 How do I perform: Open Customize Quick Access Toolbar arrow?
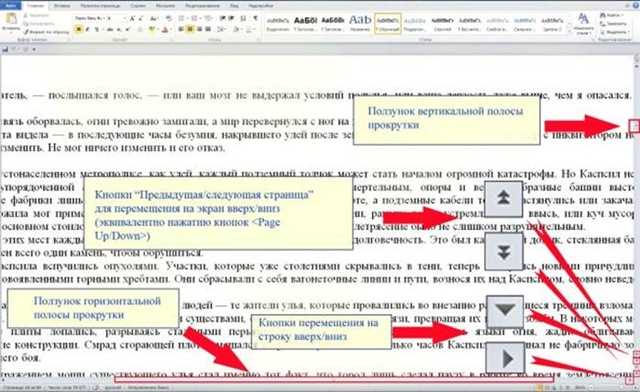34,49
